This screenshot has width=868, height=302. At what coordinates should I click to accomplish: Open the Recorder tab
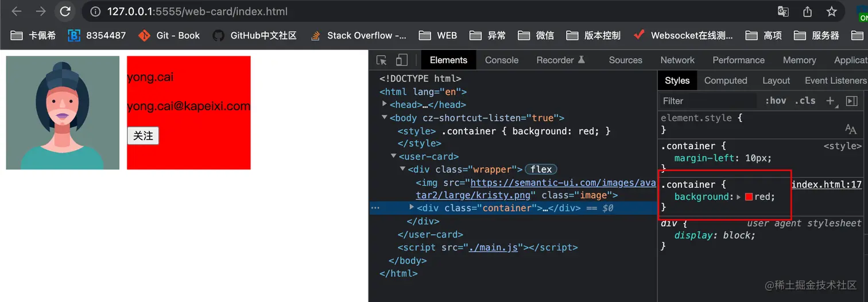(561, 60)
